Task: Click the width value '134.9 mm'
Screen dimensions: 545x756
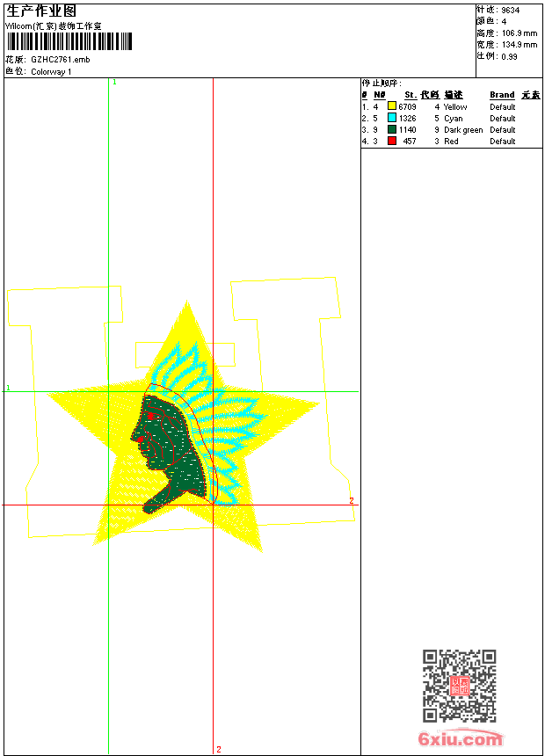Action: tap(520, 45)
